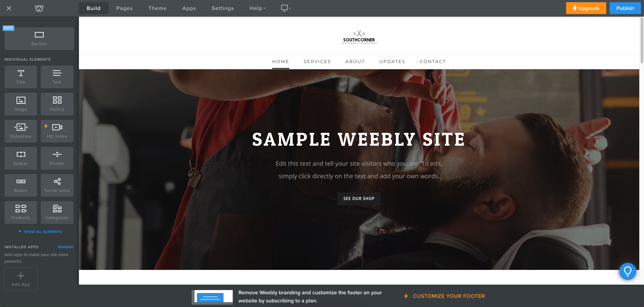Viewport: 644px width, 307px height.
Task: Select the Products element
Action: [x=21, y=212]
